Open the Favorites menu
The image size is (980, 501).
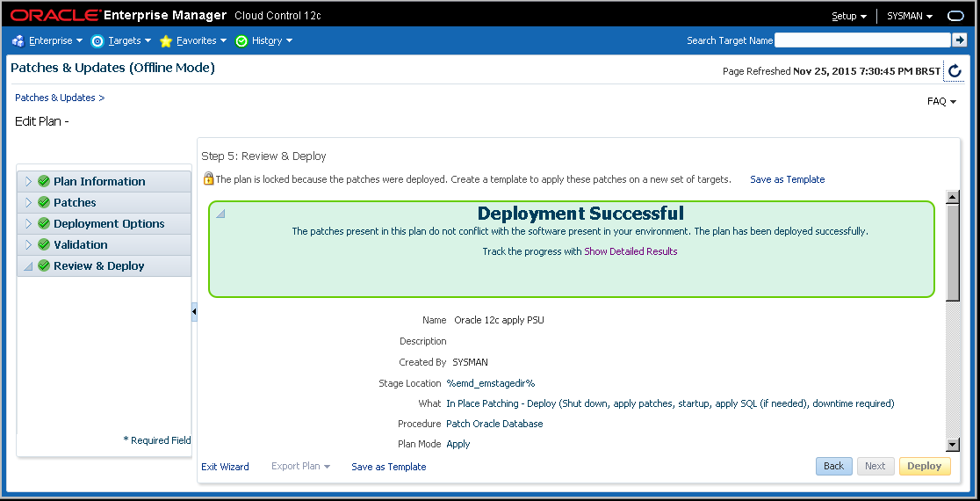point(202,40)
